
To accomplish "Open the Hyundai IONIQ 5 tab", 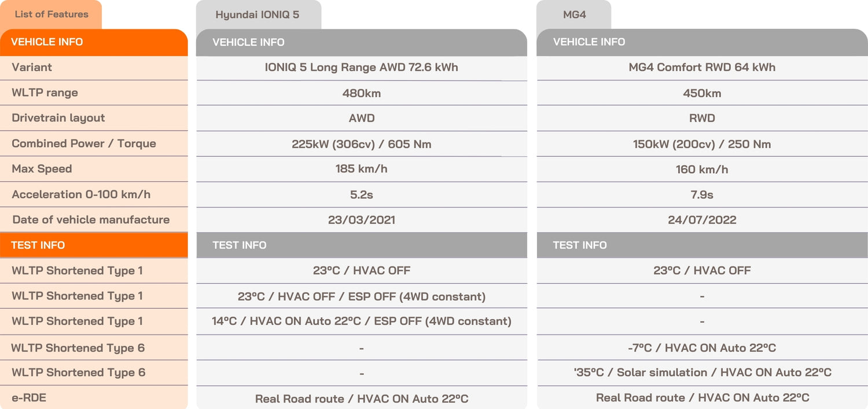I will click(x=258, y=15).
